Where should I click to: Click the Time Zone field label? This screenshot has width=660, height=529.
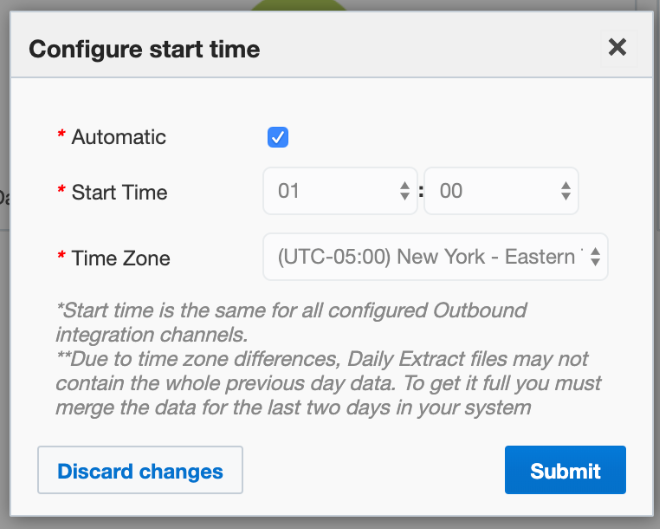[x=121, y=258]
